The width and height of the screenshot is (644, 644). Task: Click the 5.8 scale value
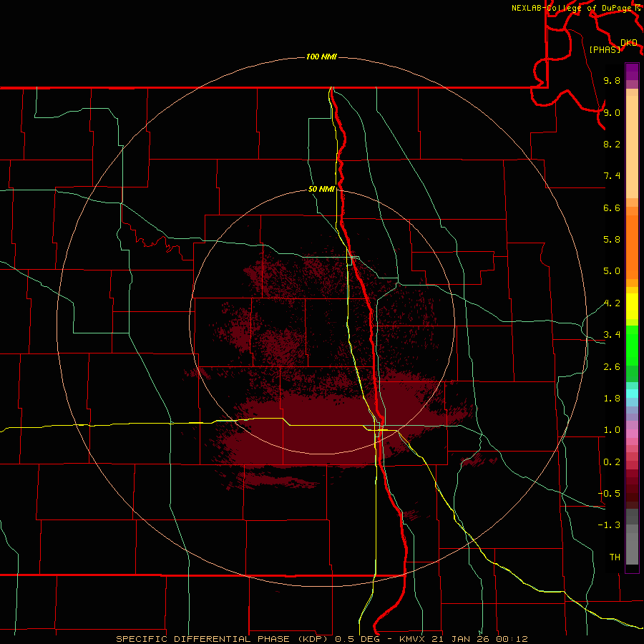tap(612, 240)
